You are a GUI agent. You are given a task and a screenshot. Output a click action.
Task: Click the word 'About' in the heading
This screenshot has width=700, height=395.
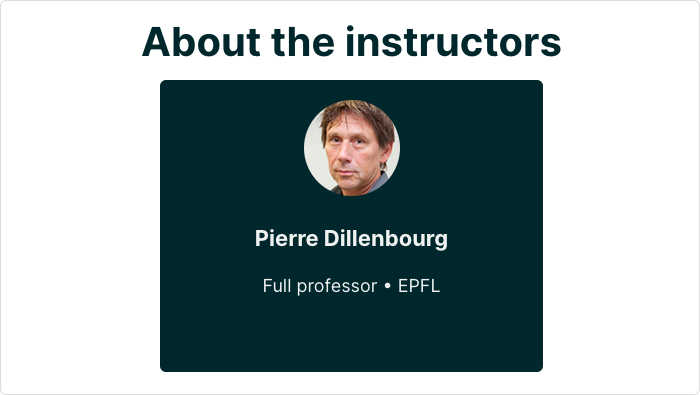click(201, 42)
